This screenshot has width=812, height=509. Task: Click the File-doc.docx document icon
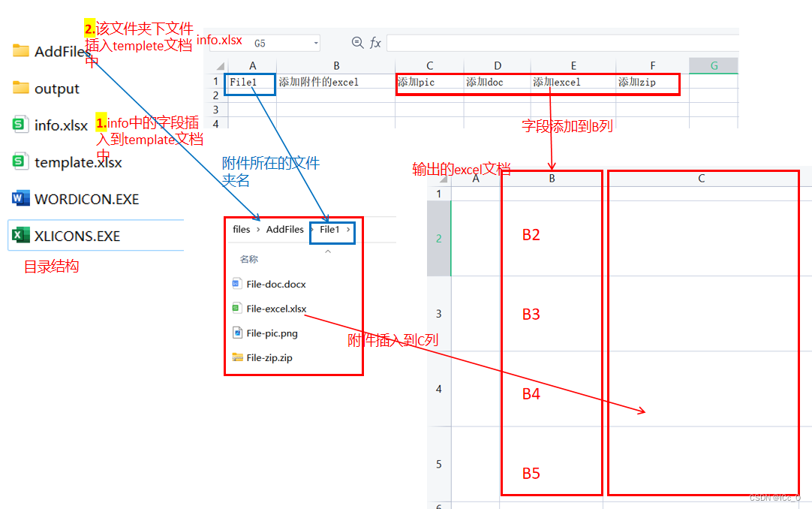point(236,284)
